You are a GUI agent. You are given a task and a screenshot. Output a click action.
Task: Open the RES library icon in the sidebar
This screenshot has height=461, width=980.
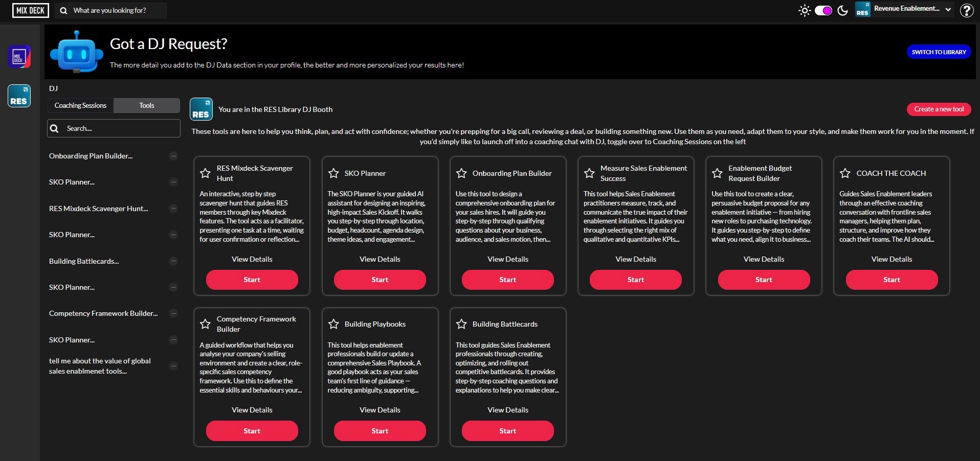click(x=19, y=96)
